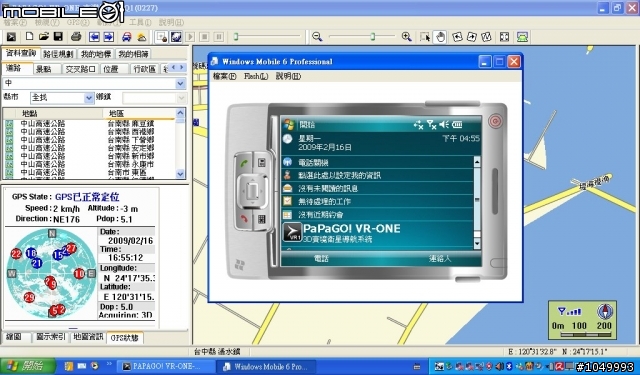Click the Windows 開始 button on taskbar
Screen dimensions: 640x375
tap(27, 366)
